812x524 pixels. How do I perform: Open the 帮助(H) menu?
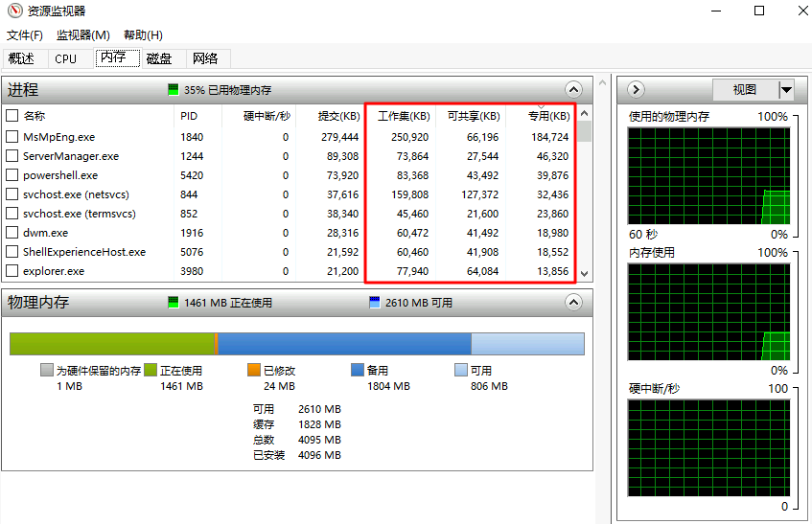point(143,34)
